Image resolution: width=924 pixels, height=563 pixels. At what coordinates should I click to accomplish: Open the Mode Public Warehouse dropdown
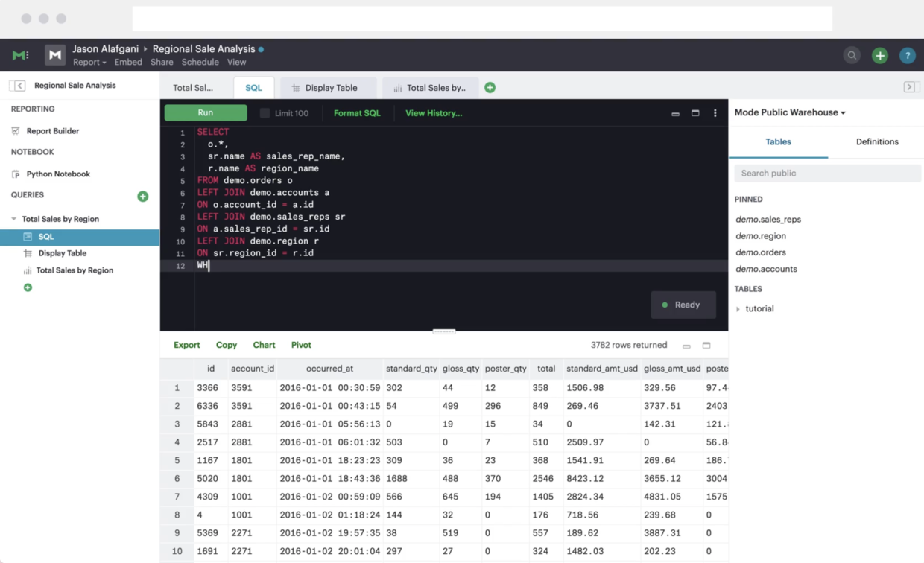click(790, 112)
